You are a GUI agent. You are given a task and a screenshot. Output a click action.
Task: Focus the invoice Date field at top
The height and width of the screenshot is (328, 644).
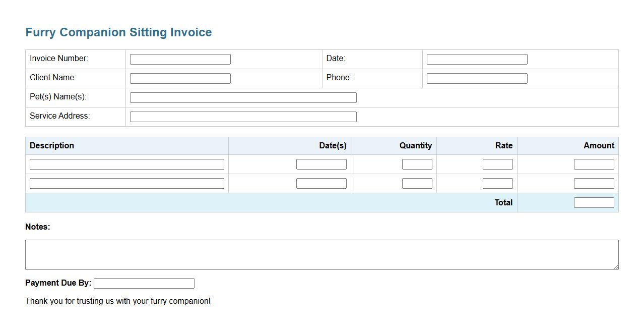pyautogui.click(x=477, y=60)
